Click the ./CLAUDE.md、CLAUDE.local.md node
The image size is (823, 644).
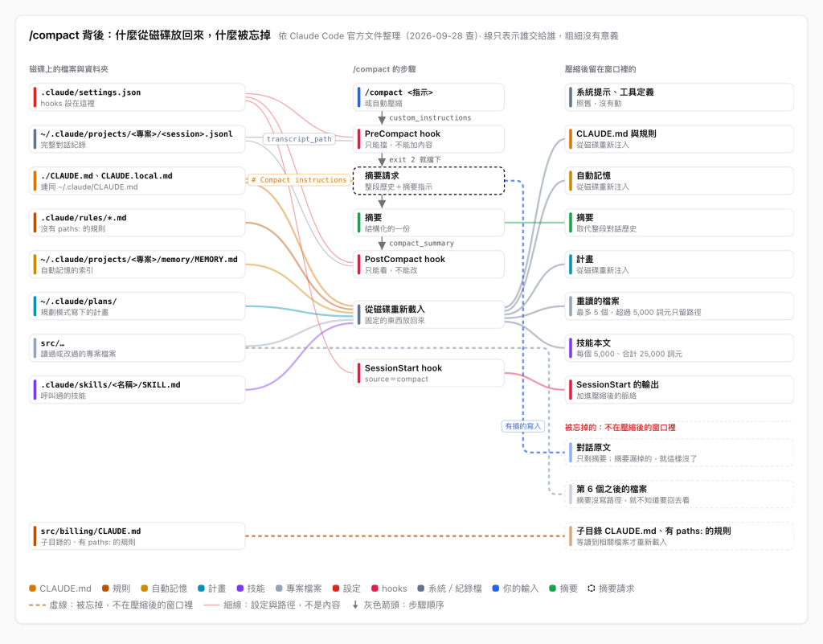pos(137,181)
